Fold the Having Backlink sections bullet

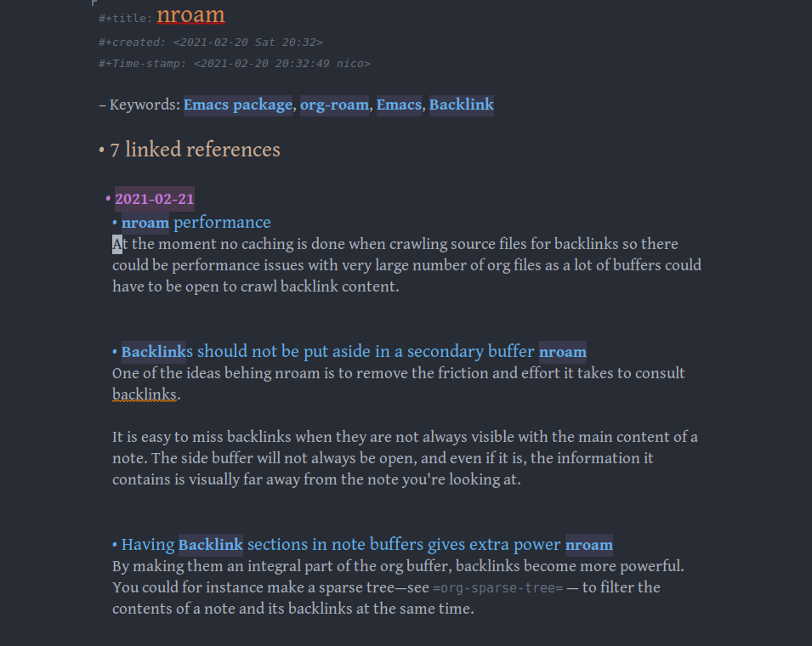(x=115, y=545)
